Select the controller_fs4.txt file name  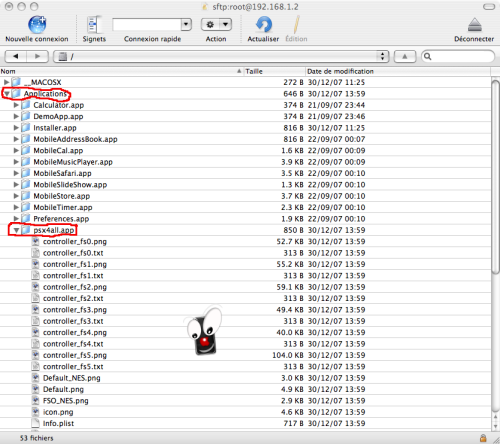[73, 344]
